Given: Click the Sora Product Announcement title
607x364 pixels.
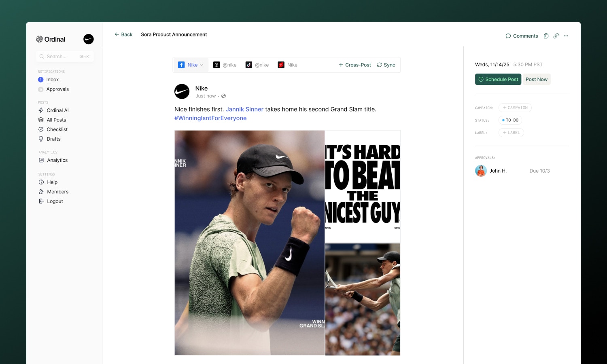Looking at the screenshot, I should tap(174, 34).
